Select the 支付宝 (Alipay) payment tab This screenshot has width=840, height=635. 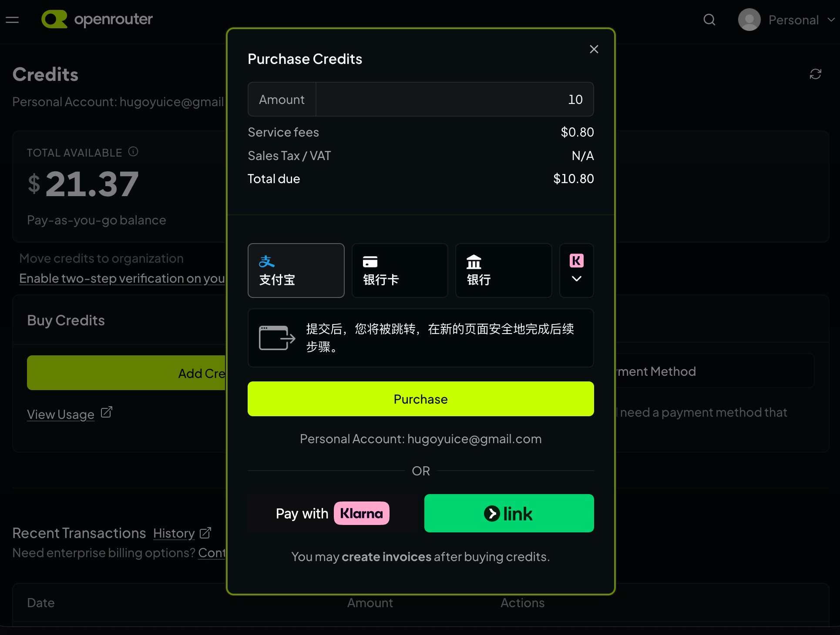pos(296,271)
